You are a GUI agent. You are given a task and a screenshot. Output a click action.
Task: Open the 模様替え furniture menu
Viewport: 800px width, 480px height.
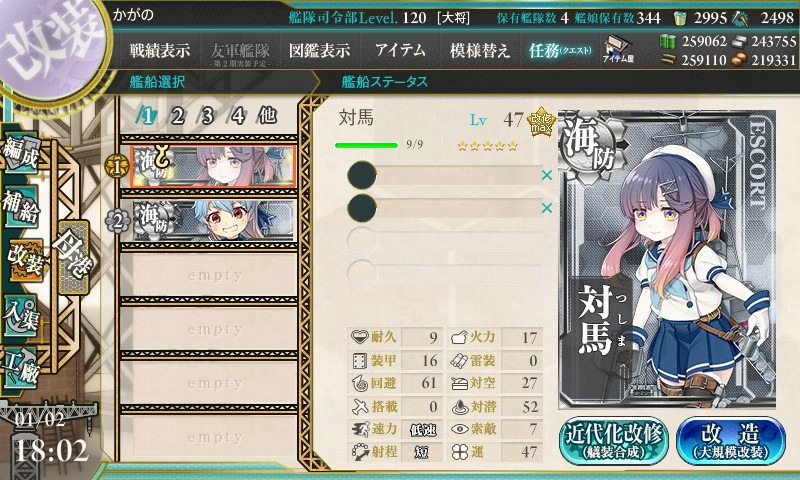479,50
